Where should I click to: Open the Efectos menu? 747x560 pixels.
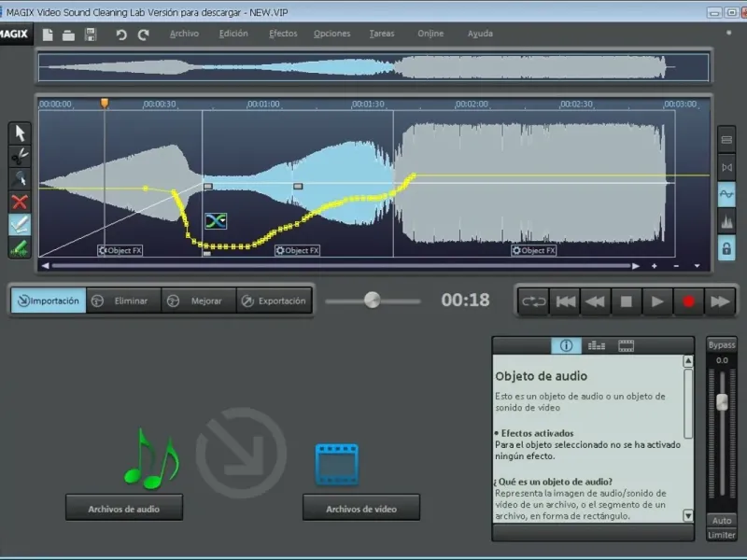[283, 34]
